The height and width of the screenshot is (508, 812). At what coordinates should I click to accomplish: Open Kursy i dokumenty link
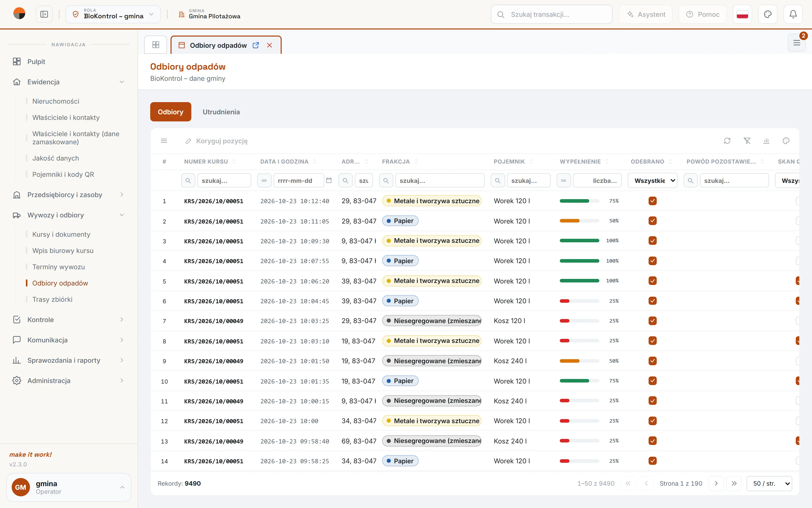coord(61,234)
